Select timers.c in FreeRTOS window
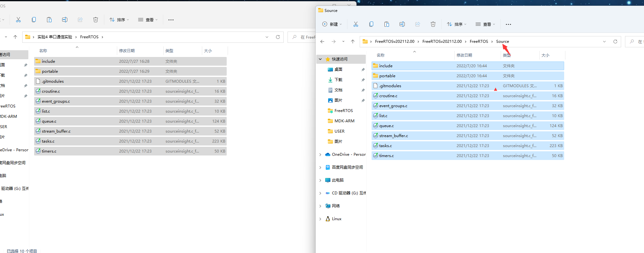The width and height of the screenshot is (644, 253). click(x=130, y=151)
